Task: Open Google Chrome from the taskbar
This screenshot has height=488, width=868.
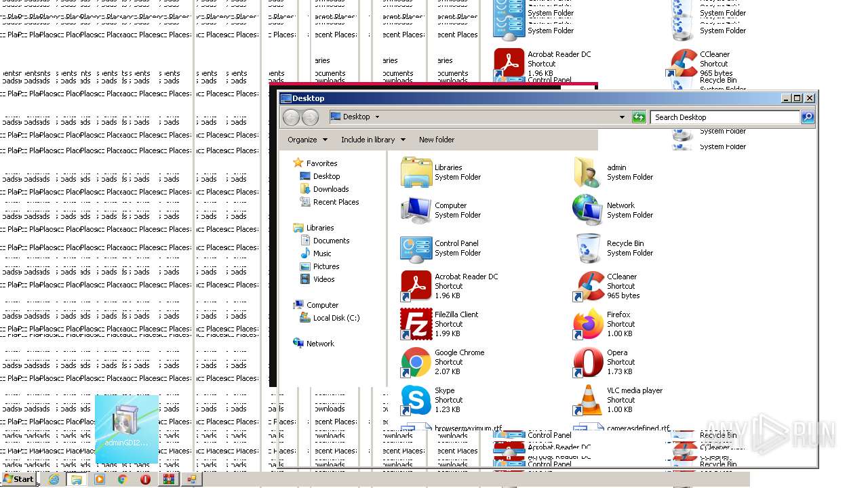Action: coord(122,479)
